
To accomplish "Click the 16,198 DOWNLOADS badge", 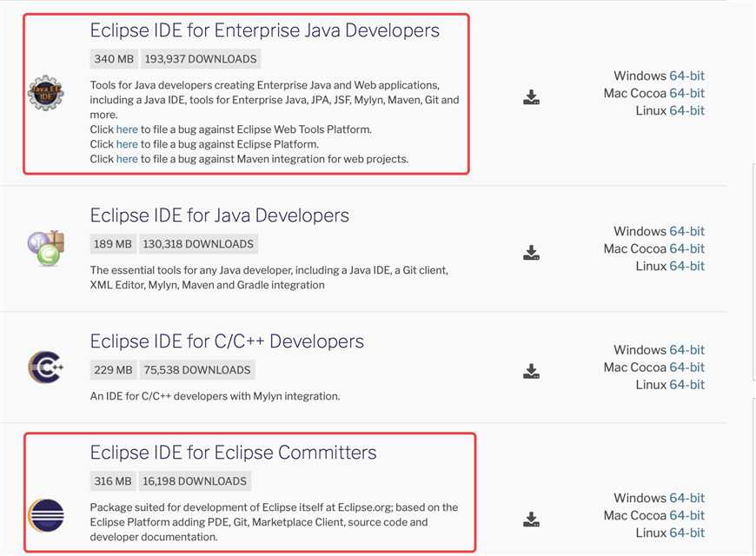I will point(195,481).
